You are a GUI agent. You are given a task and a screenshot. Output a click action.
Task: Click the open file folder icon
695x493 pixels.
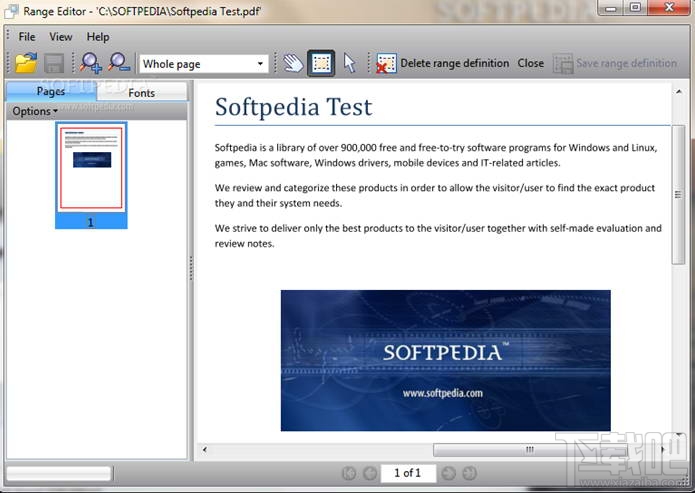coord(26,63)
